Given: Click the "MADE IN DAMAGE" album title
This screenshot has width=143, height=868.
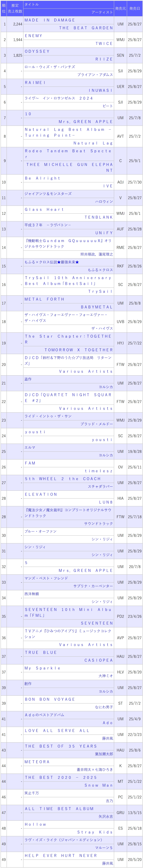Looking at the screenshot, I should (50, 20).
